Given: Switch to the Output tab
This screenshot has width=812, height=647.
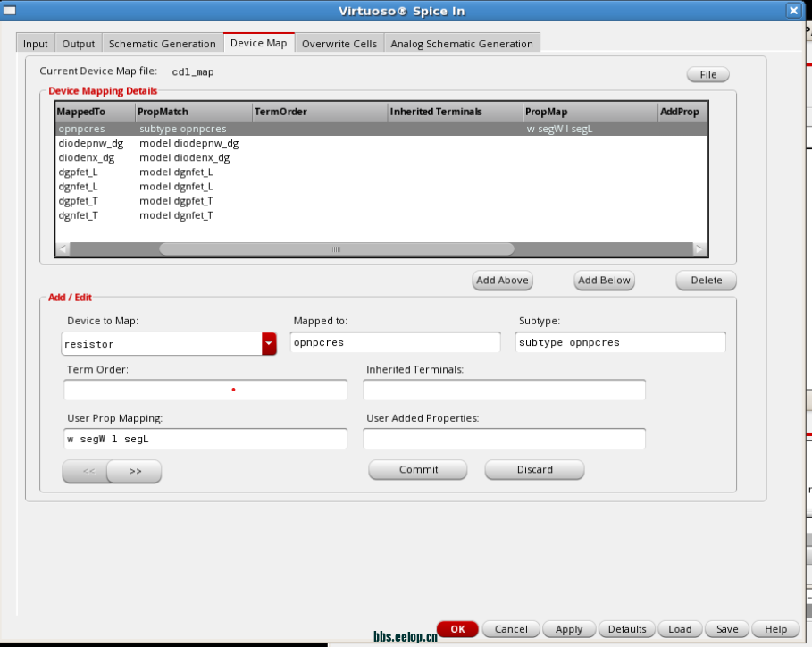Looking at the screenshot, I should tap(79, 44).
